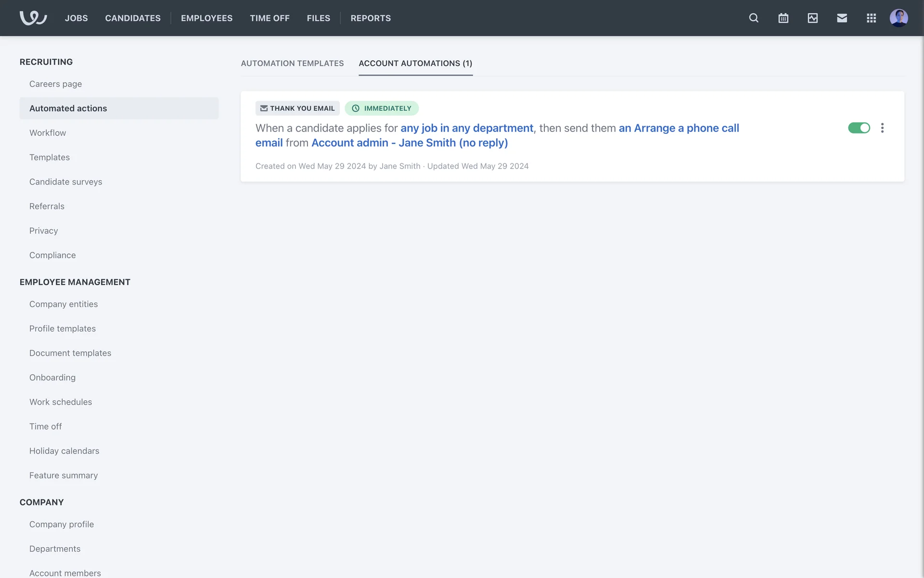The height and width of the screenshot is (578, 924).
Task: Go to the Reports menu
Action: coord(371,18)
